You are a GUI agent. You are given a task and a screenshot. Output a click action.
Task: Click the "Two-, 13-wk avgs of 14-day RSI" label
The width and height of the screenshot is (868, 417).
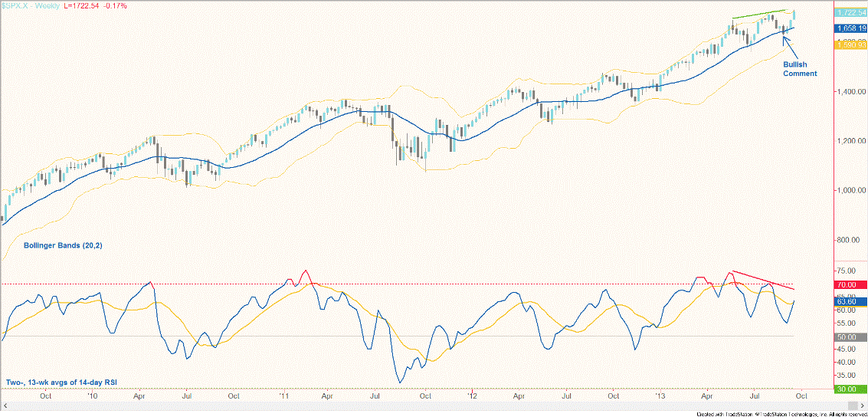[x=61, y=382]
